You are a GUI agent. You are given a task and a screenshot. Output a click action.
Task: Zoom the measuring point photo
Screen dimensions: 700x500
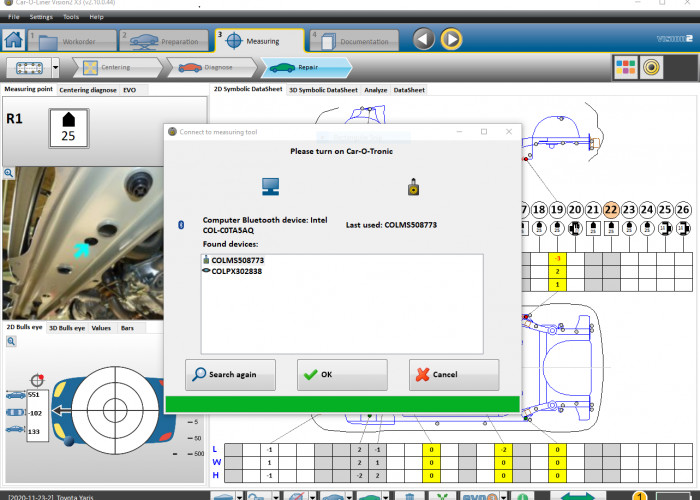[8, 173]
